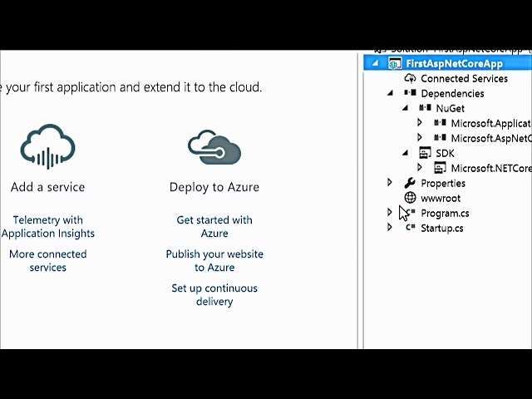Expand the Microsoft.Applicat package node
The image size is (532, 399).
[420, 122]
